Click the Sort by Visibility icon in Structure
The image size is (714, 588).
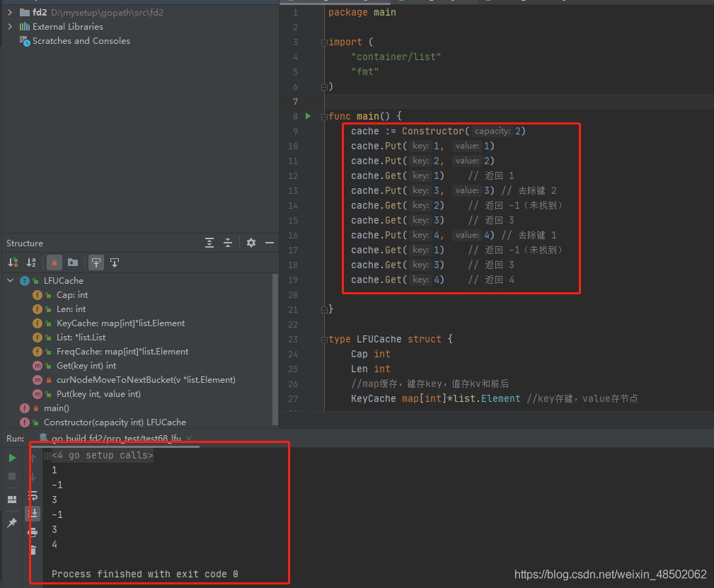pos(13,263)
